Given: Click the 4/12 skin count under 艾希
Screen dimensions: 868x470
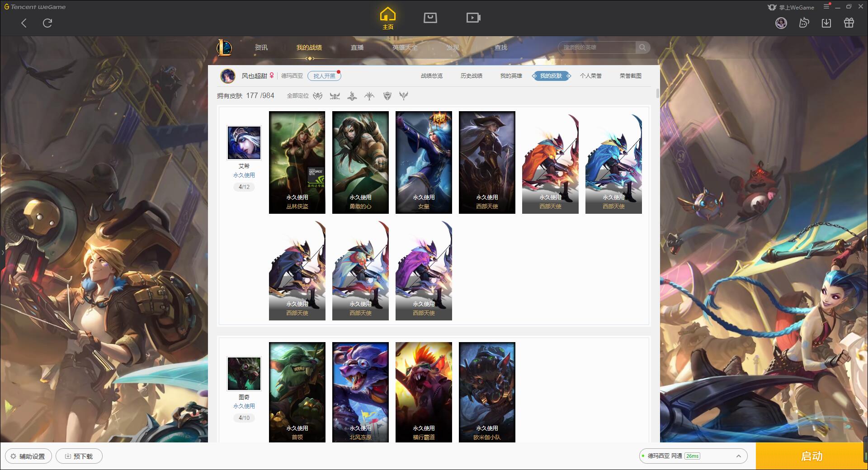Looking at the screenshot, I should 244,187.
